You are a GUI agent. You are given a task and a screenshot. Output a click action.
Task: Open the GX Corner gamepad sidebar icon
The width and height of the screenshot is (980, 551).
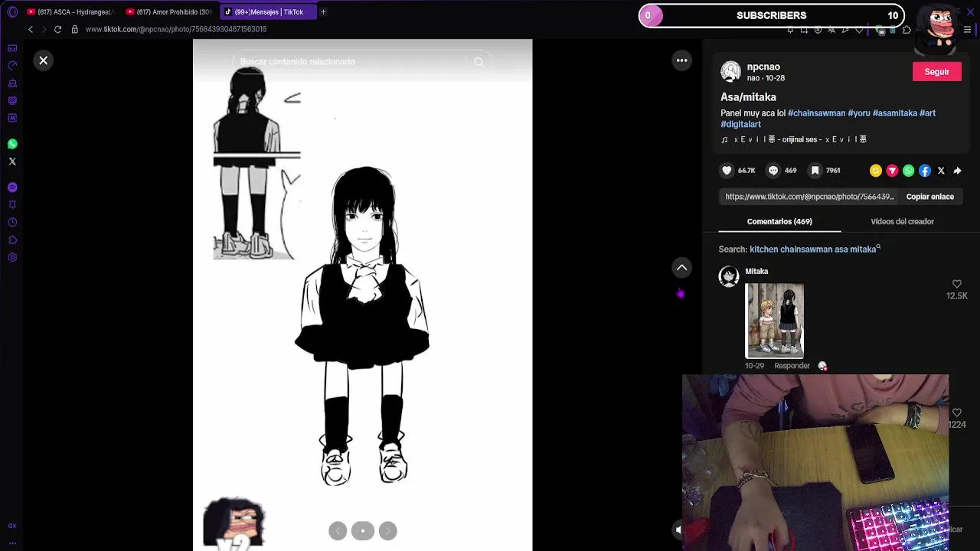[12, 48]
